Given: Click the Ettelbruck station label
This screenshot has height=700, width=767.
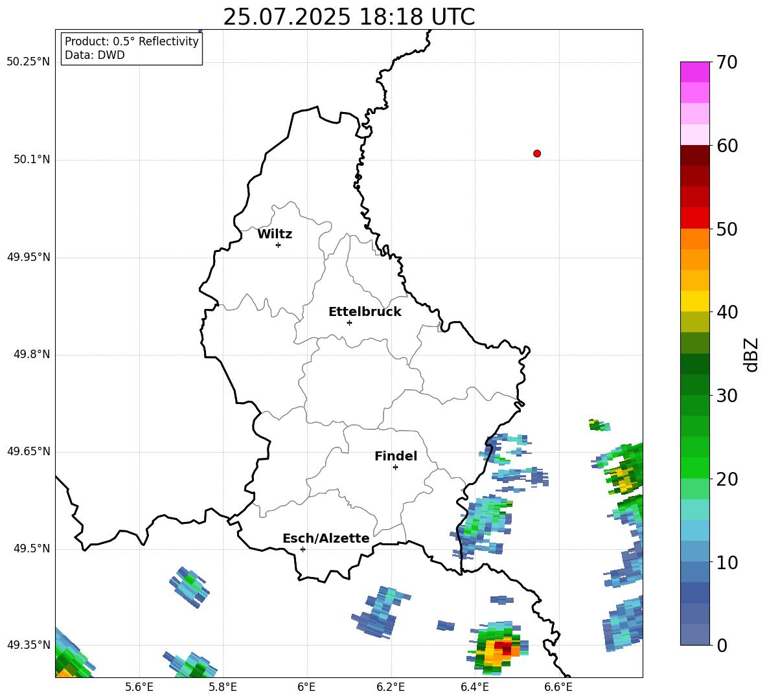Looking at the screenshot, I should click(x=365, y=312).
